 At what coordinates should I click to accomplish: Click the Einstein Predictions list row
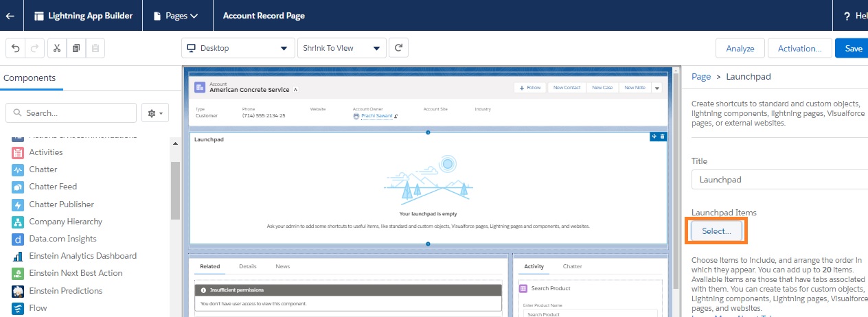pos(86,291)
